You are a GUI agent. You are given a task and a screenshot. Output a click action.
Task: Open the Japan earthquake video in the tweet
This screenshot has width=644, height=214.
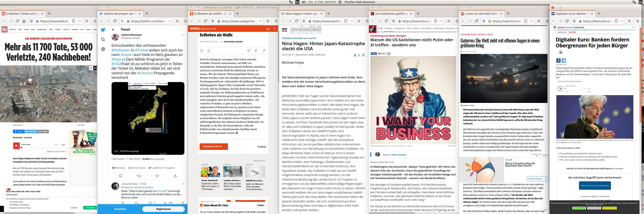(148, 118)
